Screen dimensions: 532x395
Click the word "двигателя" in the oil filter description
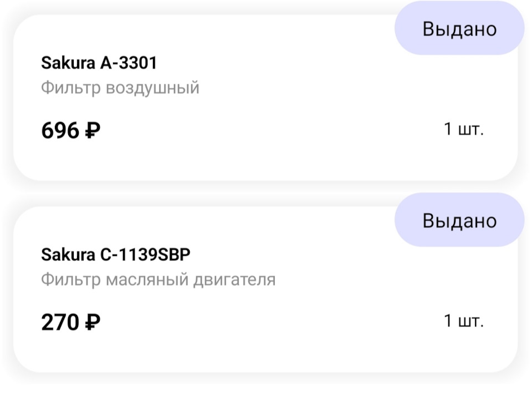tap(233, 280)
